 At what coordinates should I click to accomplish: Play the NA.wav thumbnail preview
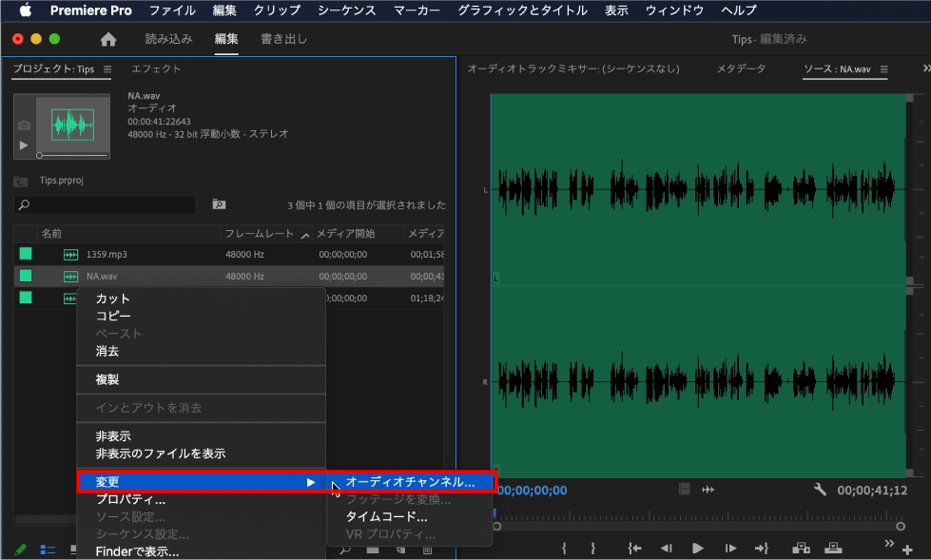24,145
